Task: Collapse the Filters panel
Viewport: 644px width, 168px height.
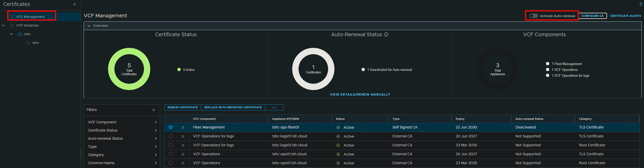Action: (x=154, y=110)
